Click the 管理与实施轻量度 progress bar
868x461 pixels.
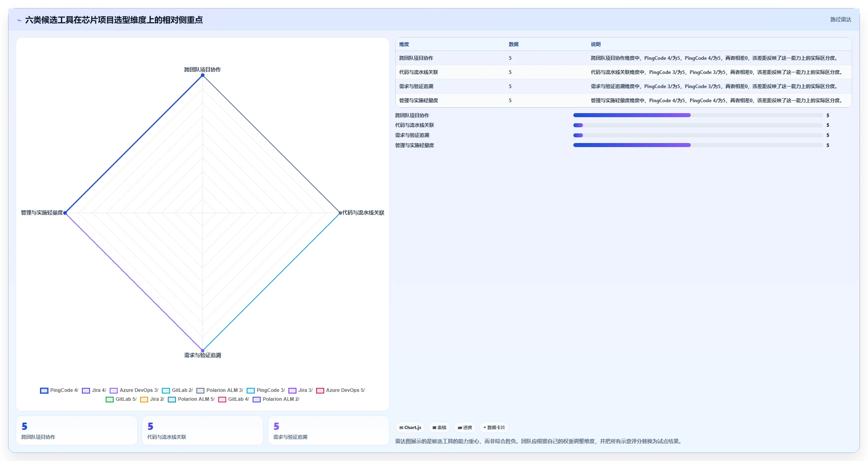point(698,145)
